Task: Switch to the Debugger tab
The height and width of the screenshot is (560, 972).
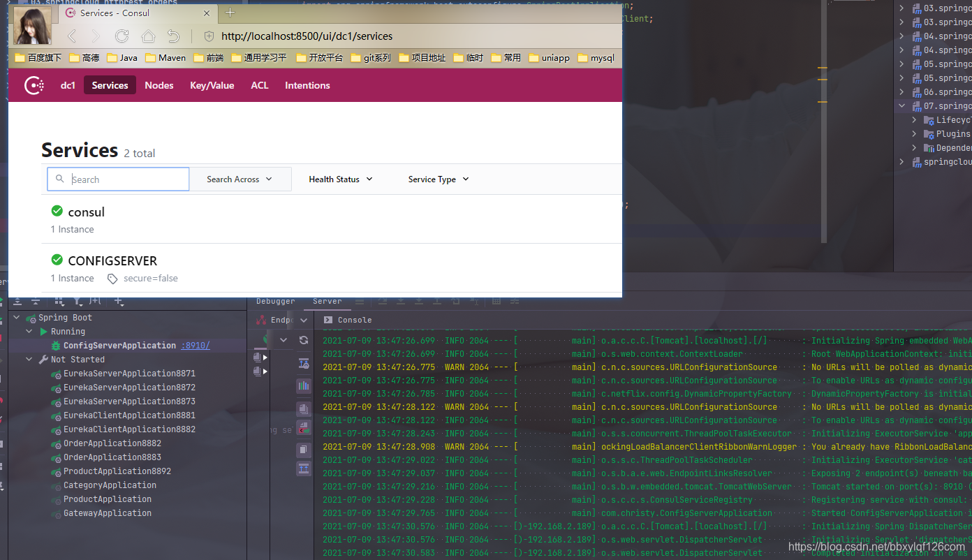Action: coord(276,302)
